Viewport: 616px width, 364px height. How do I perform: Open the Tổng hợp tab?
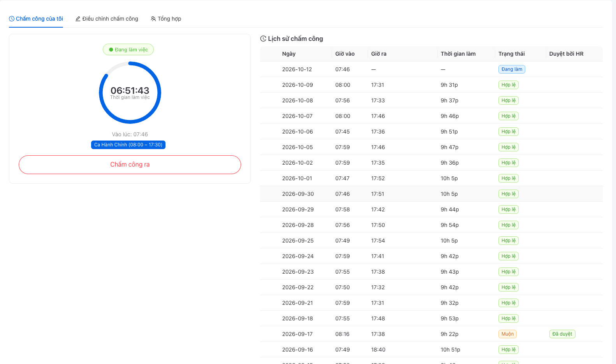[x=166, y=19]
